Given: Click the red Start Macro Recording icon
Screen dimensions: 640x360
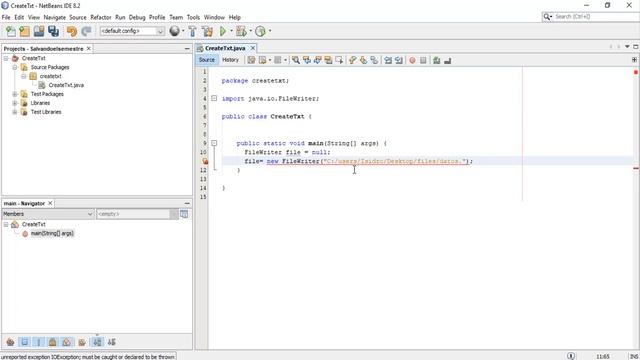Looking at the screenshot, I should tap(412, 60).
